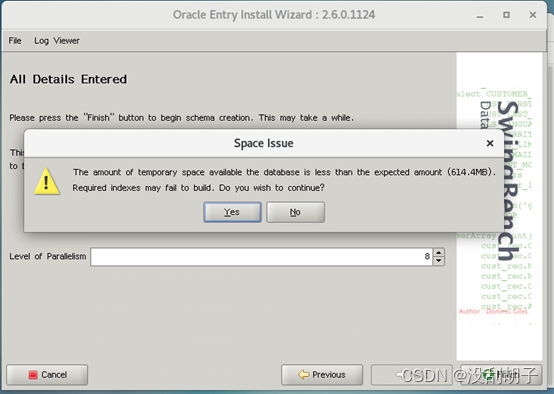Close the Oracle Entry Install Wizard window

click(533, 15)
